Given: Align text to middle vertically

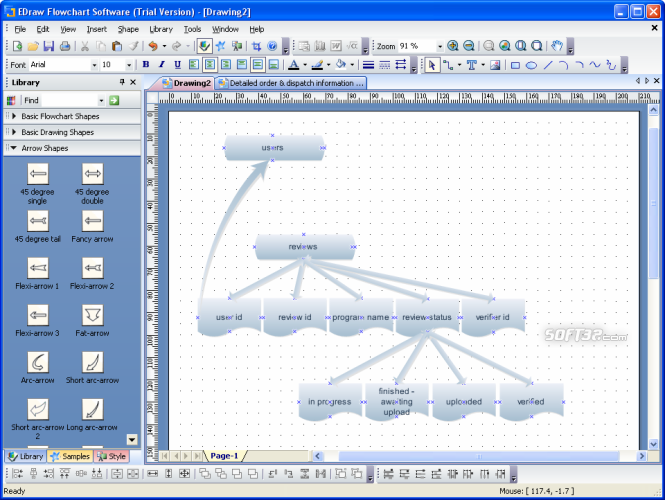Looking at the screenshot, I should 257,65.
